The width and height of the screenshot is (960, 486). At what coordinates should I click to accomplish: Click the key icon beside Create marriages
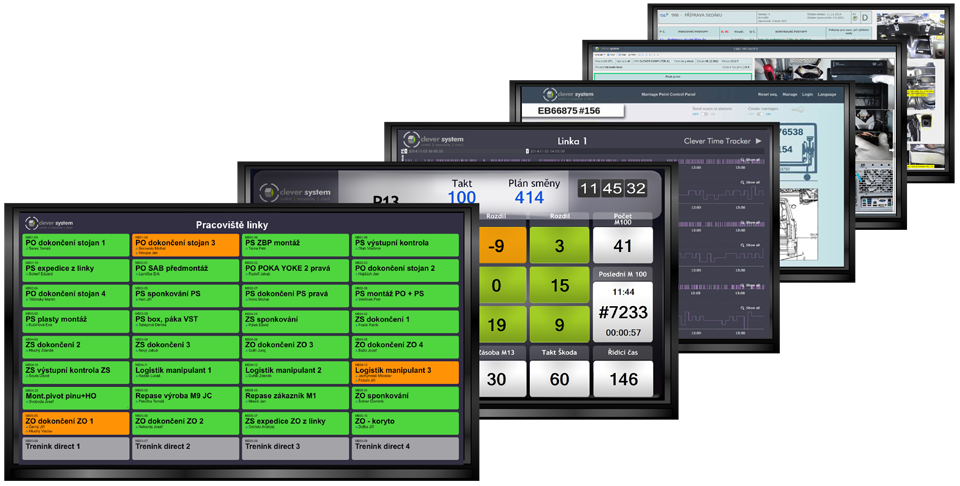pos(797,110)
